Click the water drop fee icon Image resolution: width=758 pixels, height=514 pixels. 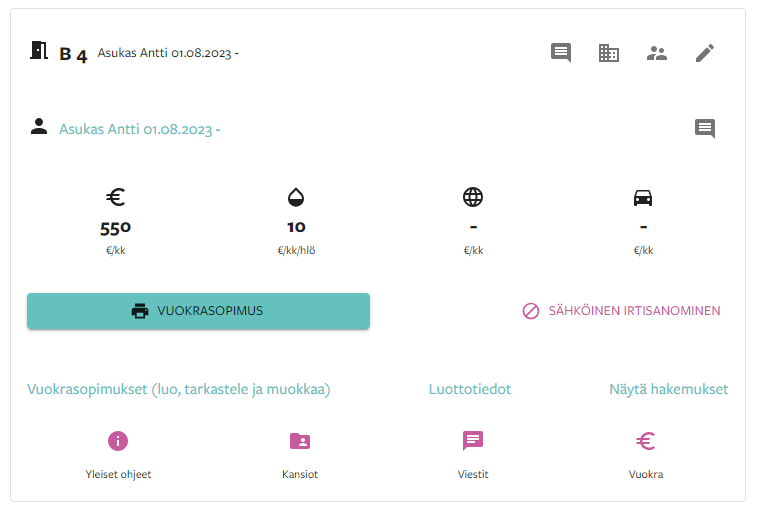[296, 197]
